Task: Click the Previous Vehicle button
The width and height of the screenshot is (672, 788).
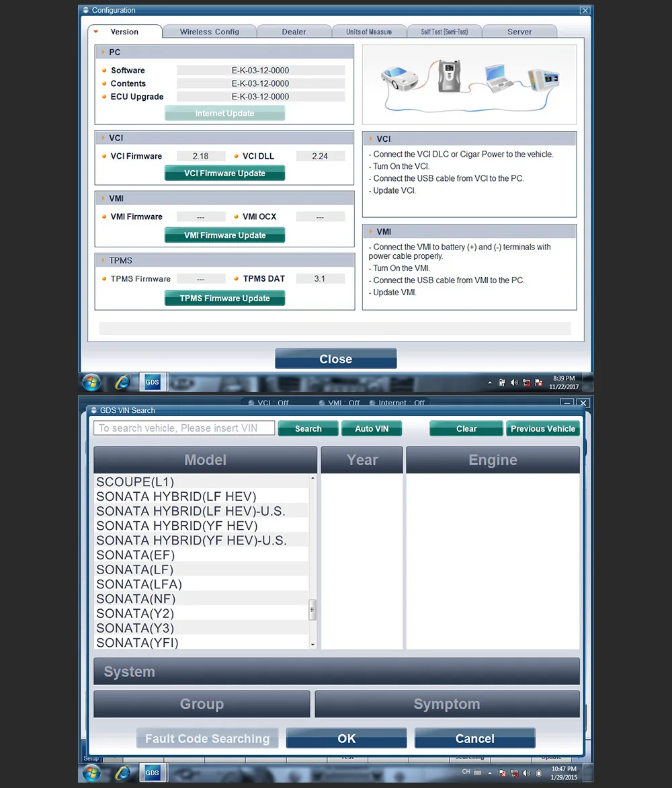Action: 543,429
